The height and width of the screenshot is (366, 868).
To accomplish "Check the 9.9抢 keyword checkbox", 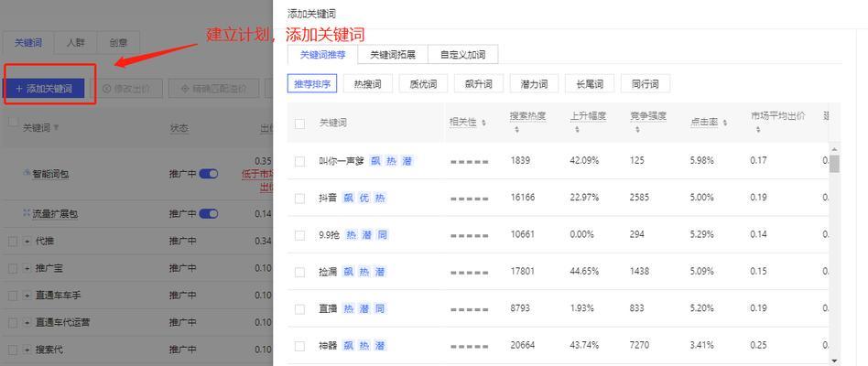I will [299, 235].
